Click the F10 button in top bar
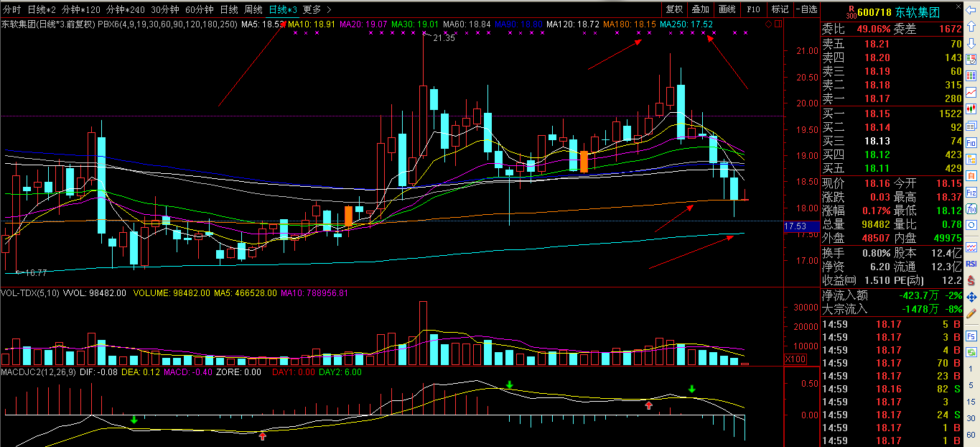 [753, 9]
